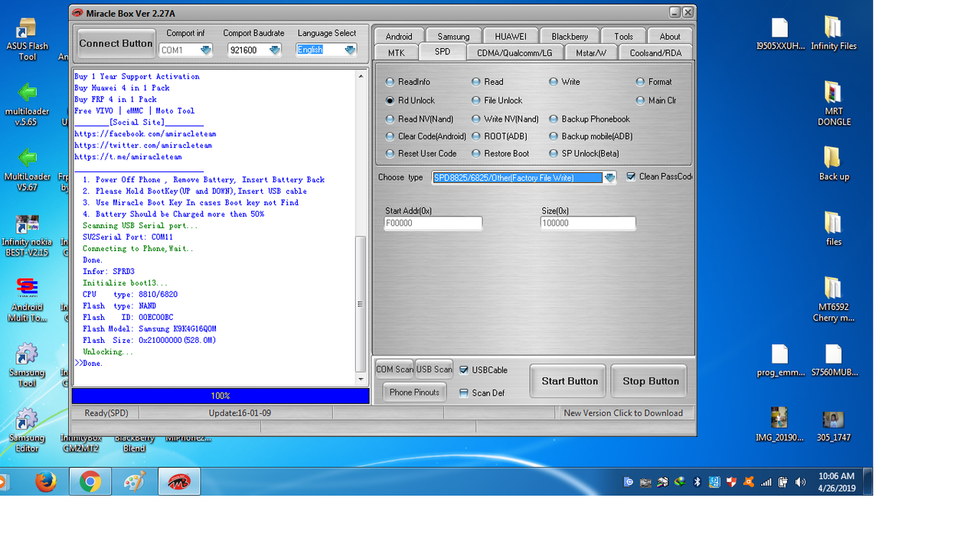The height and width of the screenshot is (551, 980).
Task: Select ROOT(ADB) radio option
Action: click(499, 136)
